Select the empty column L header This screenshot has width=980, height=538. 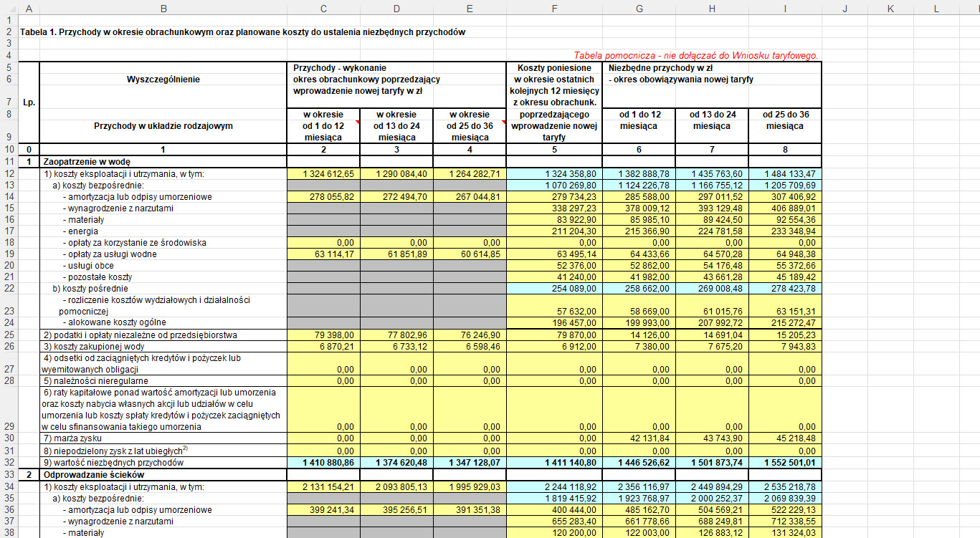(x=936, y=9)
